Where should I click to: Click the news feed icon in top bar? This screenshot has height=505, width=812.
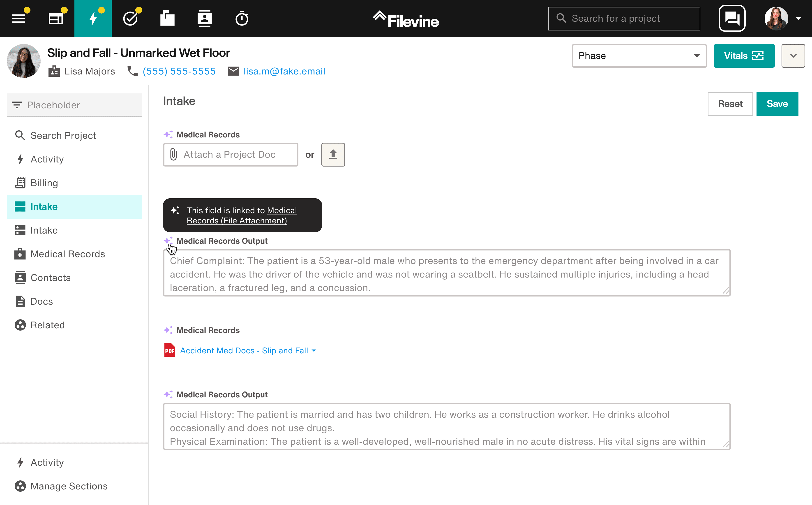tap(56, 19)
